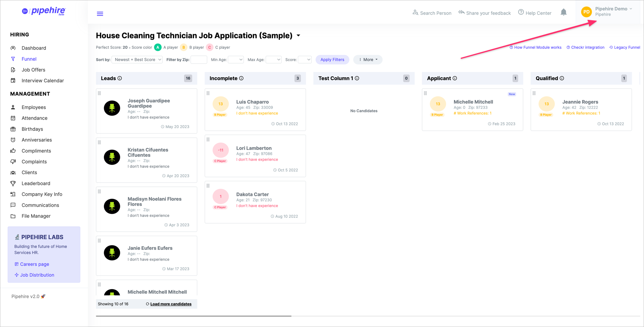The image size is (644, 327).
Task: Click drag handle on Jeannie Rogers card
Action: [534, 93]
